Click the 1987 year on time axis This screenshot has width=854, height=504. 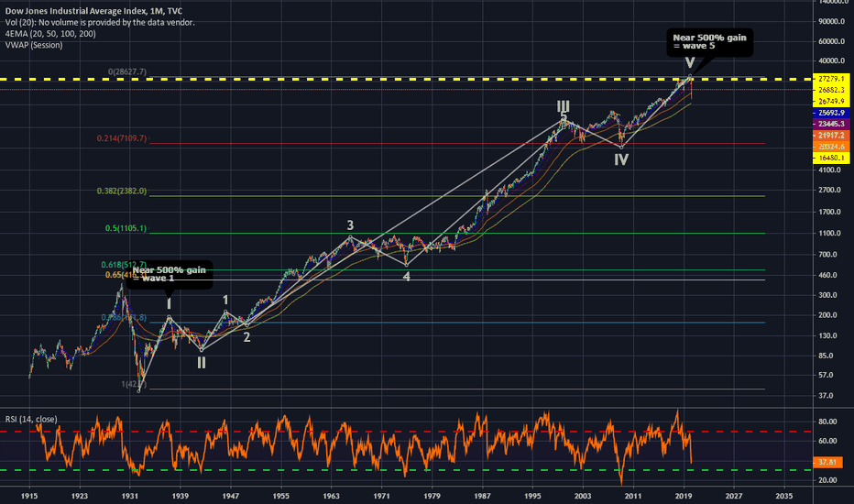tap(482, 496)
